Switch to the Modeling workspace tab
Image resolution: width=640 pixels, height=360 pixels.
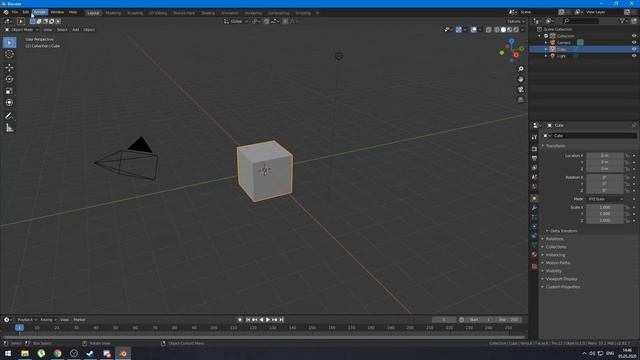click(113, 13)
